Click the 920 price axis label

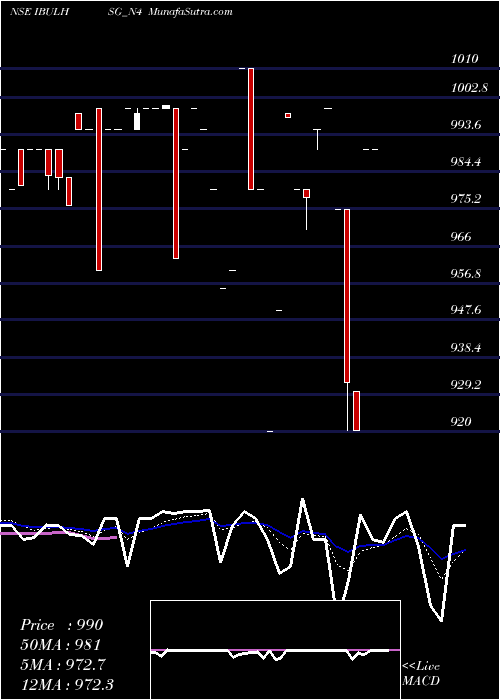(461, 421)
